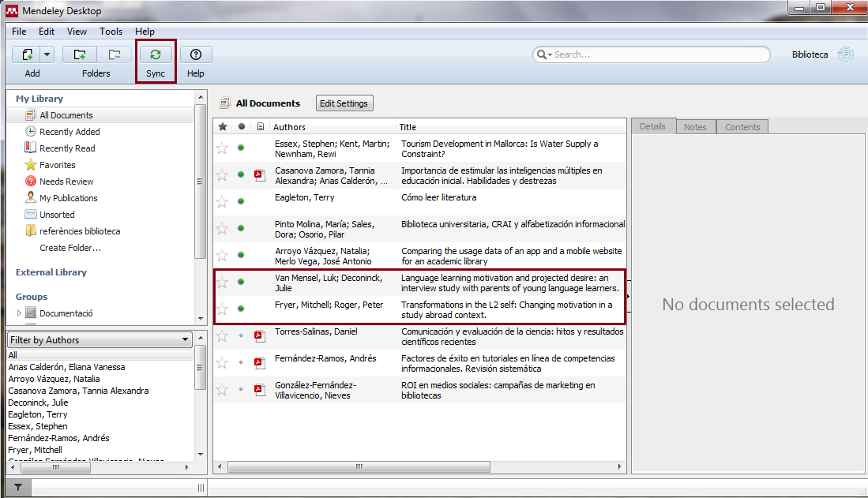Open the Recently Added list
868x498 pixels.
point(70,132)
